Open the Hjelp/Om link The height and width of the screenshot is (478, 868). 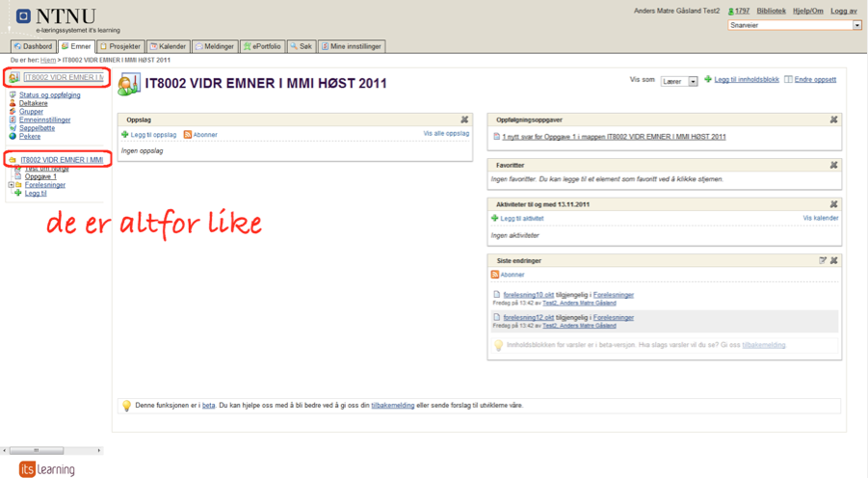click(x=807, y=11)
